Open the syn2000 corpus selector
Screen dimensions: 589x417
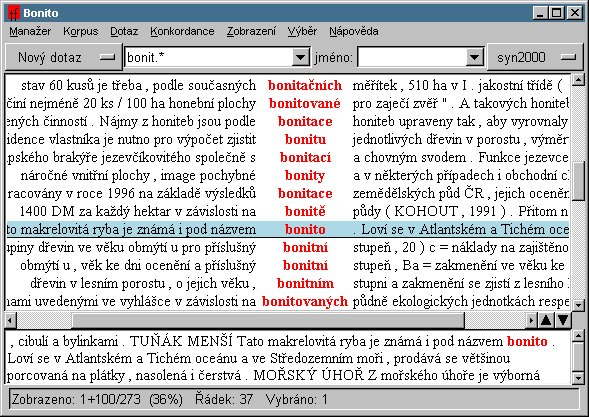pos(536,57)
